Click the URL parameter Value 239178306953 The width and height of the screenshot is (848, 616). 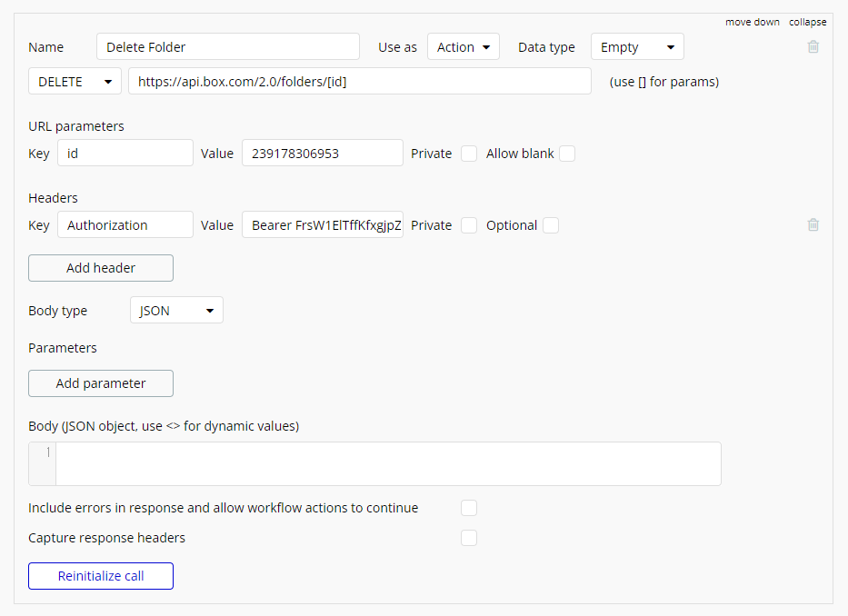pyautogui.click(x=323, y=153)
